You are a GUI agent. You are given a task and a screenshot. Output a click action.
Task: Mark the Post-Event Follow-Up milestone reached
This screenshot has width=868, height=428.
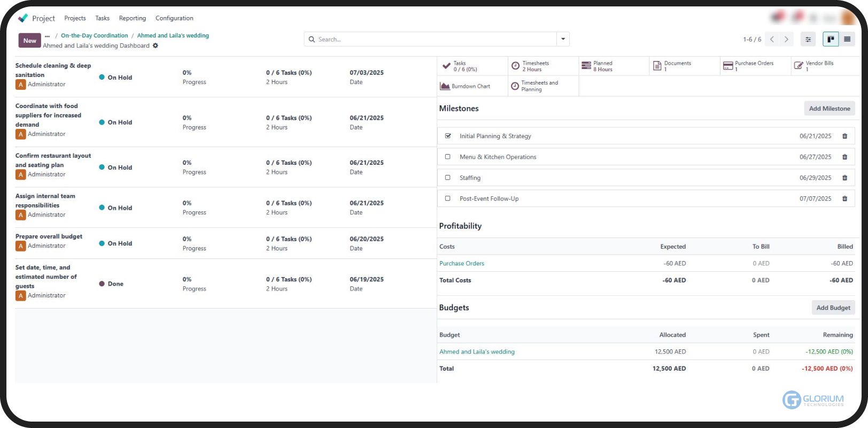coord(448,198)
